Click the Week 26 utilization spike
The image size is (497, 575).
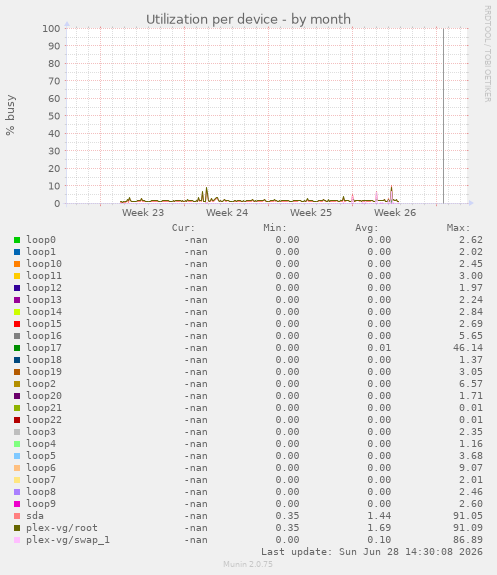tap(391, 194)
